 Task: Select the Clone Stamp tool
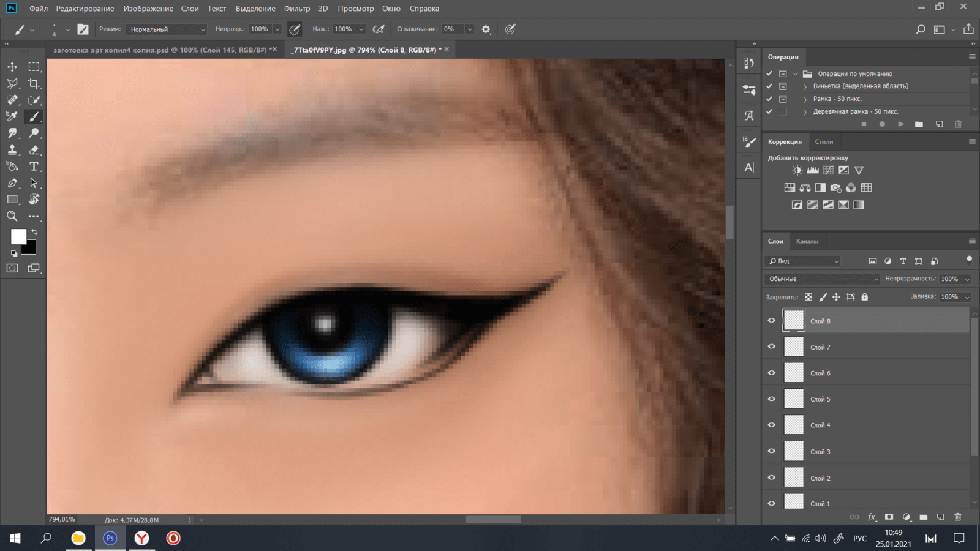click(12, 150)
